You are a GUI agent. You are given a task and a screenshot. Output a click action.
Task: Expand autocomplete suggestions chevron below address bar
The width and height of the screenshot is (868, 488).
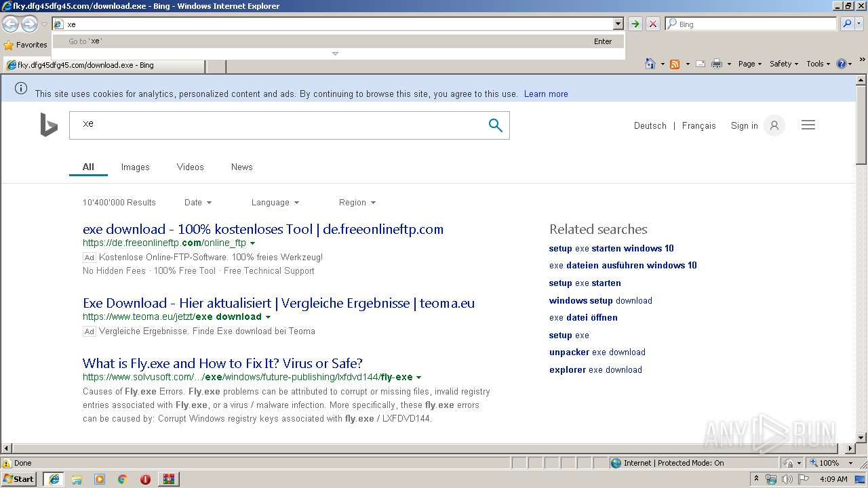[335, 54]
